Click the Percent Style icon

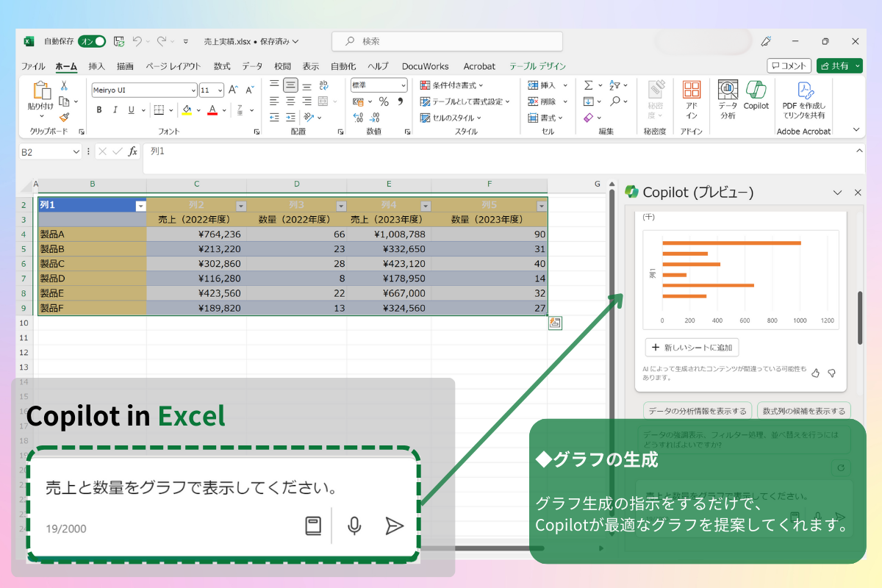pyautogui.click(x=384, y=101)
